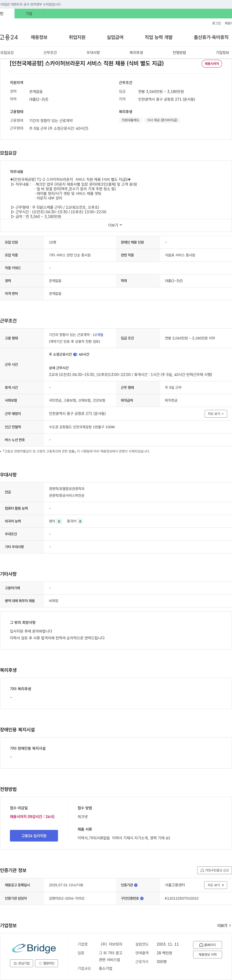
Task: Toggle 열람차단 for this company
Action: click(46, 963)
